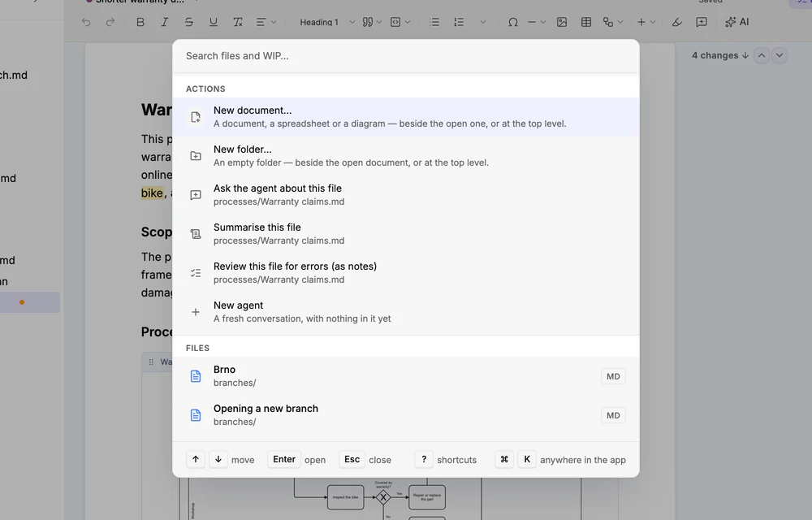The image size is (812, 520).
Task: Select sidebar item with the orange dot
Action: point(30,302)
